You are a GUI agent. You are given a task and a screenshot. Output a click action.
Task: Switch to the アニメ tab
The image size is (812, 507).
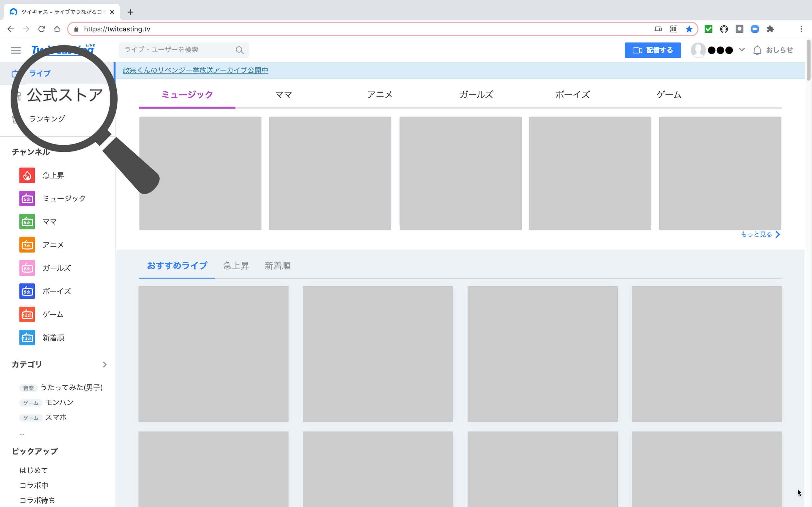pos(379,95)
